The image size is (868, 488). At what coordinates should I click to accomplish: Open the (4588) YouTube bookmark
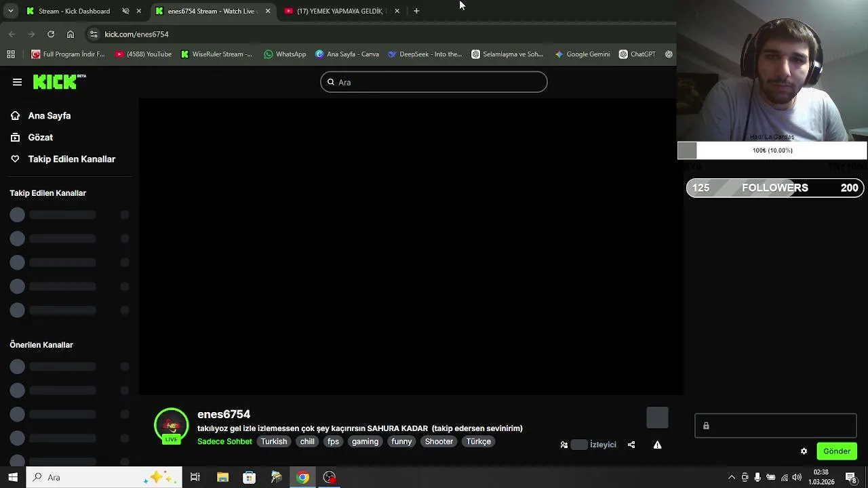pos(143,54)
